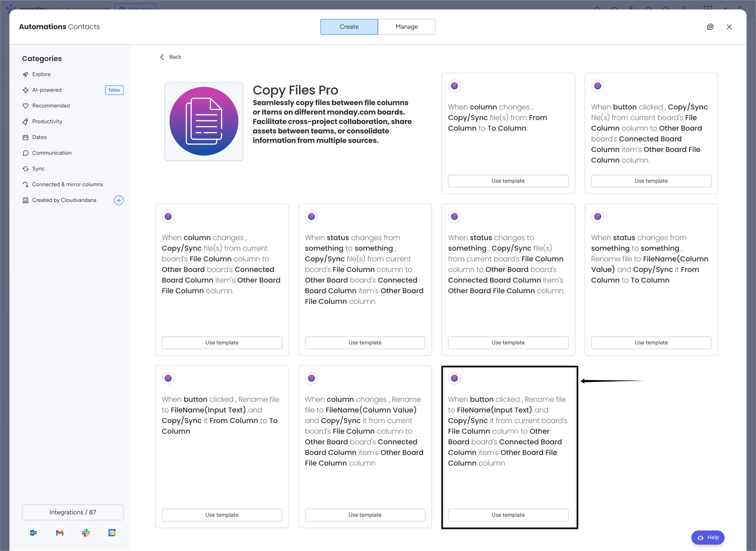The height and width of the screenshot is (551, 756).
Task: Click the Recommended heart icon
Action: [x=26, y=106]
